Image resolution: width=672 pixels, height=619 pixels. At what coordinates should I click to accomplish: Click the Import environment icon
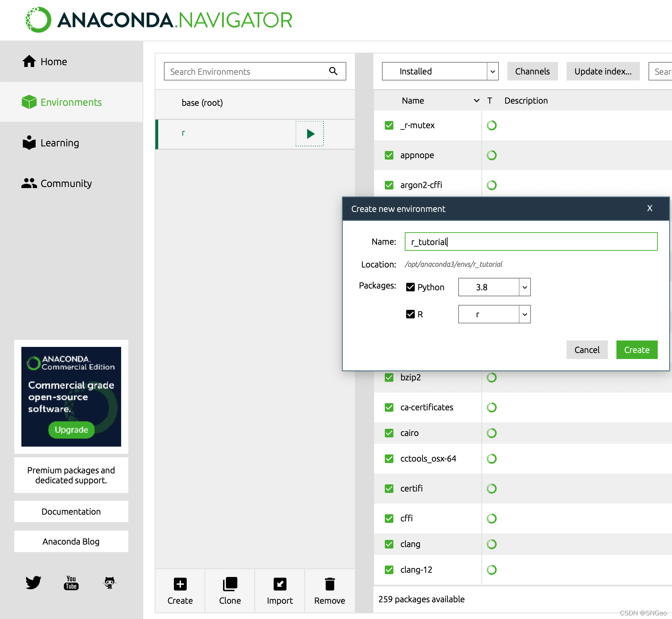(x=280, y=584)
